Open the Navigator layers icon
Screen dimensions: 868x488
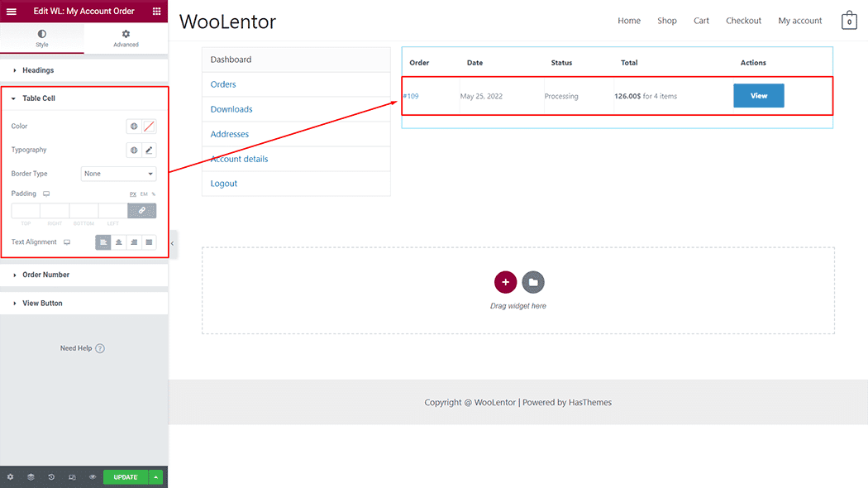coord(31,477)
